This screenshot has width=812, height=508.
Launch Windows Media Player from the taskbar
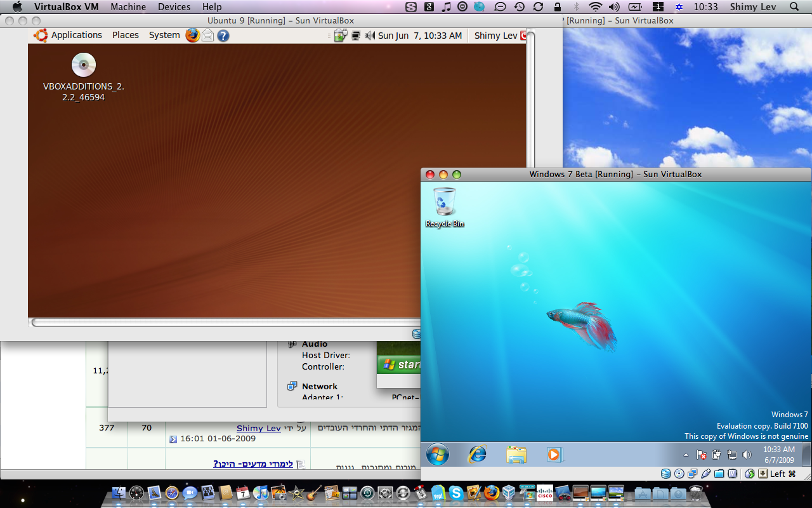coord(554,455)
